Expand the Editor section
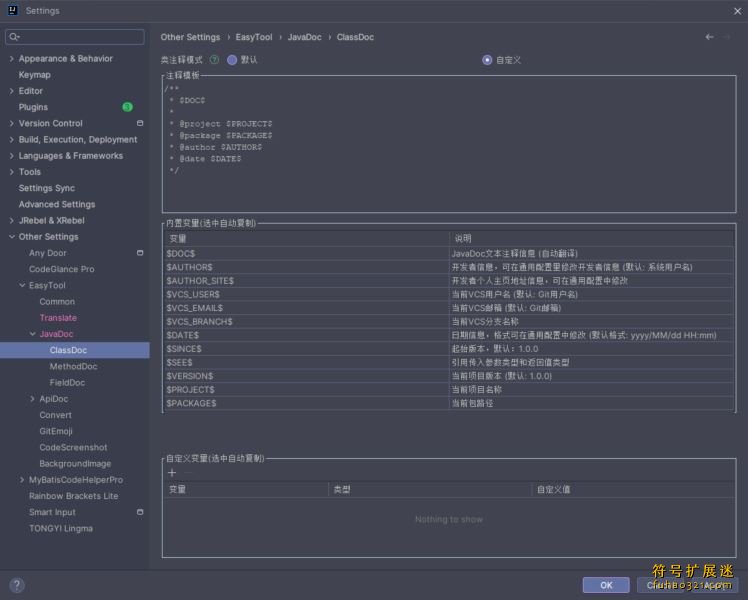 (x=11, y=91)
